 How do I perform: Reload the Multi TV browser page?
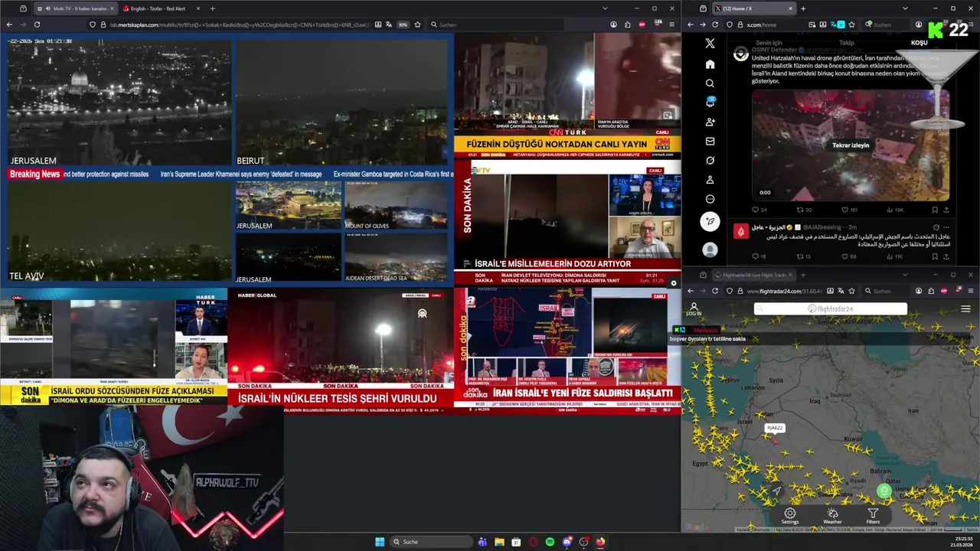(x=37, y=24)
